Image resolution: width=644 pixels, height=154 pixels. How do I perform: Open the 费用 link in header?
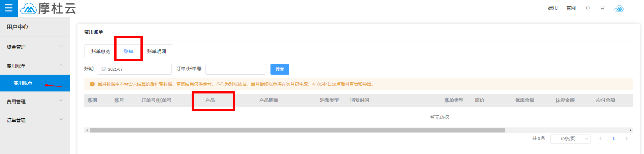point(552,8)
